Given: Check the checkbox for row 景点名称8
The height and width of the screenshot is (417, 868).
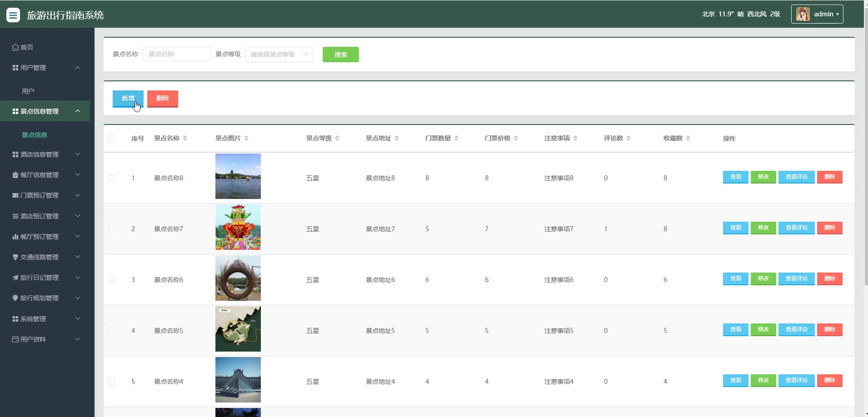Looking at the screenshot, I should coord(112,178).
